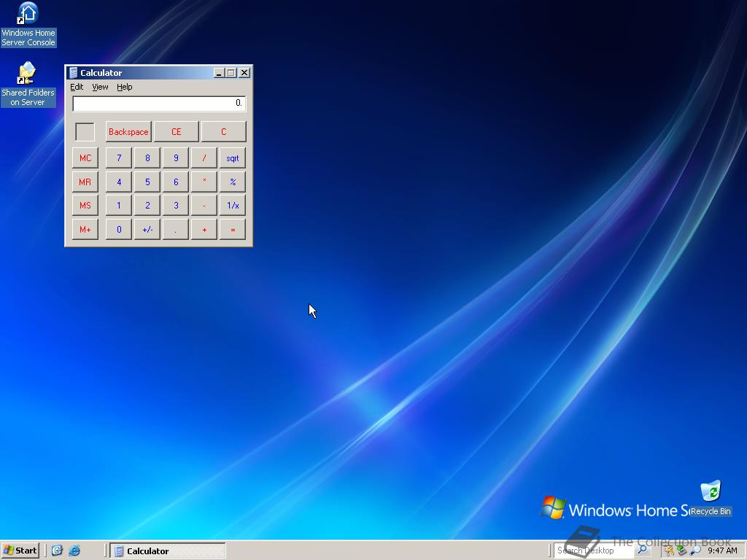Click the C clear button
The width and height of the screenshot is (747, 560).
[223, 132]
